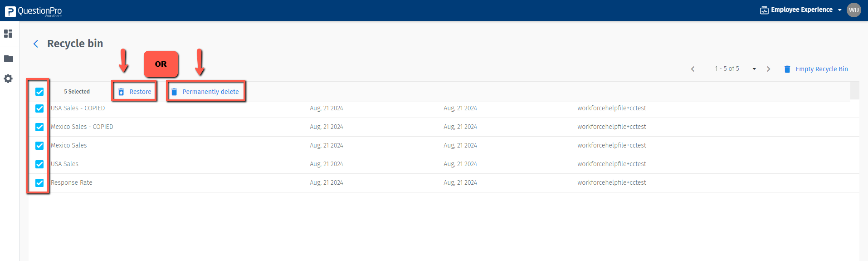Click the Restore button
868x261 pixels.
tap(135, 92)
